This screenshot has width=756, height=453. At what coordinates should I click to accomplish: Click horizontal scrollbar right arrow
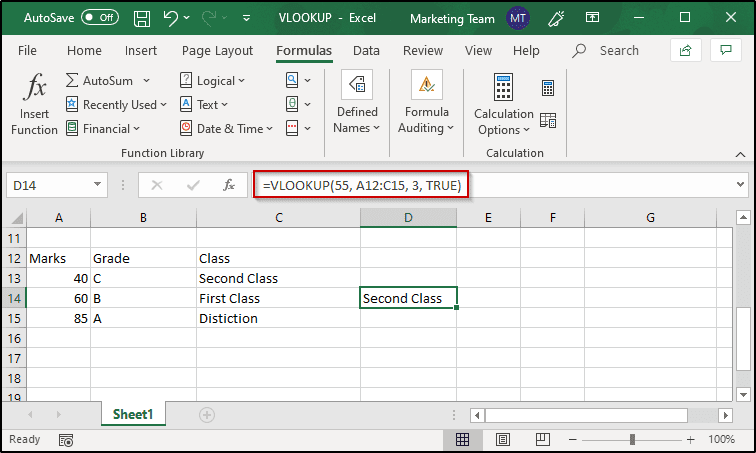[x=725, y=415]
